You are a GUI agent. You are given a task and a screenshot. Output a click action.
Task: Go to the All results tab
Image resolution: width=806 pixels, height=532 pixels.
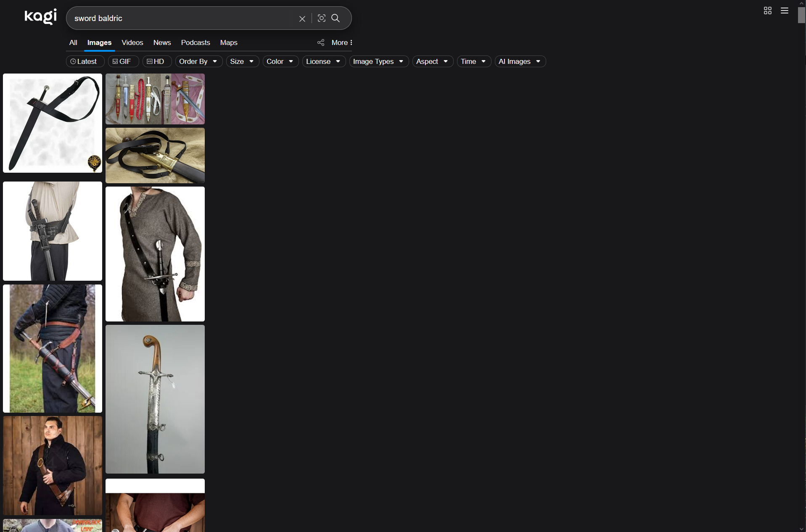[x=73, y=42]
